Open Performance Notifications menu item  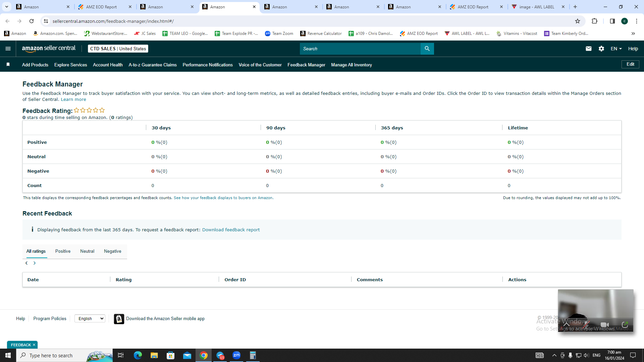(x=208, y=65)
